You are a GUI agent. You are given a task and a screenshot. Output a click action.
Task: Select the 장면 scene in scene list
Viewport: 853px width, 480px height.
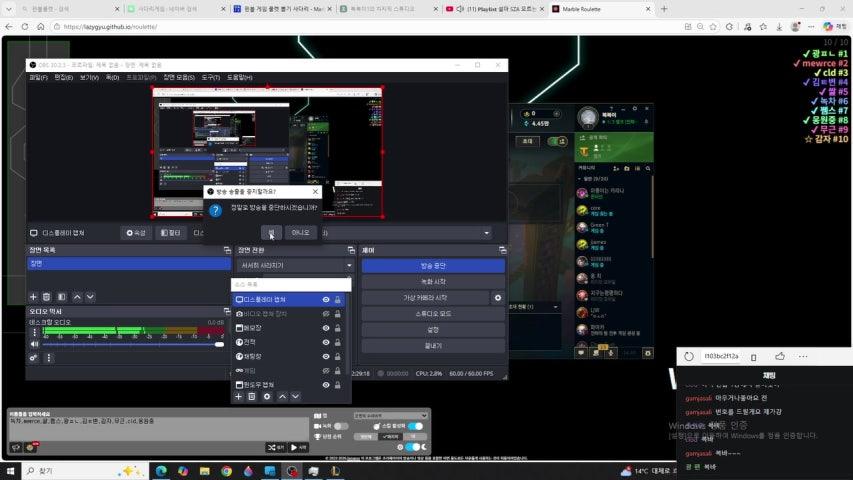click(x=129, y=263)
